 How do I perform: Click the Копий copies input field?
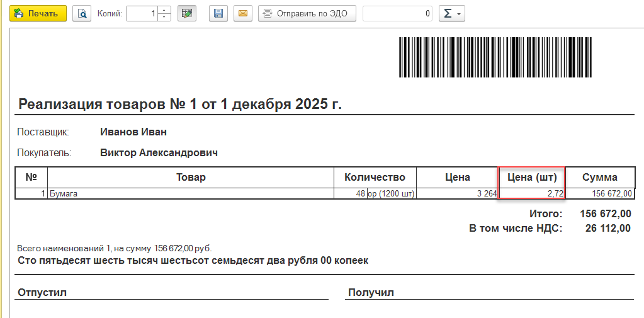coord(142,13)
